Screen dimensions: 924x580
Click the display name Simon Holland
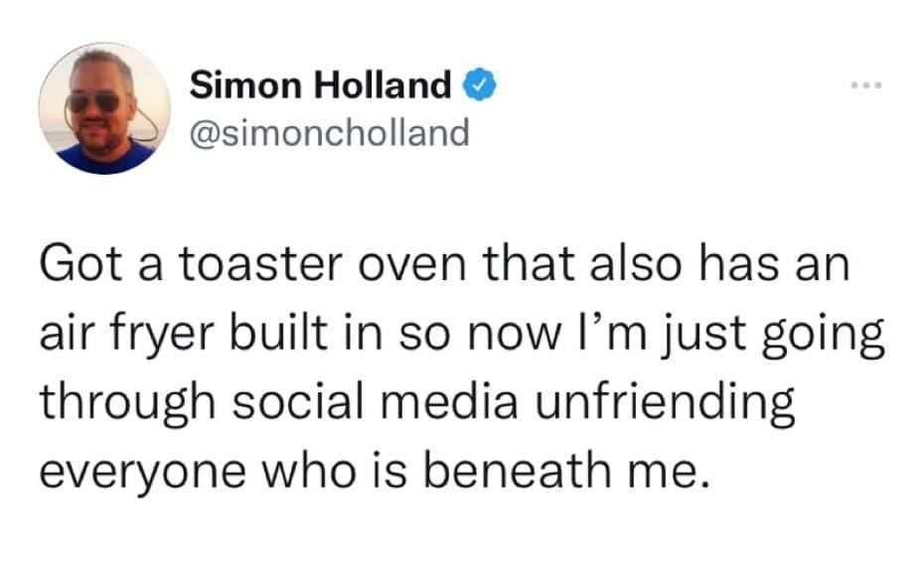pyautogui.click(x=320, y=86)
